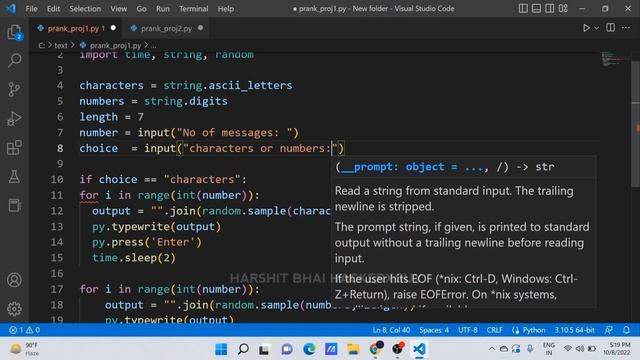This screenshot has height=360, width=640.
Task: Open the editor More Actions ellipsis
Action: pos(626,28)
